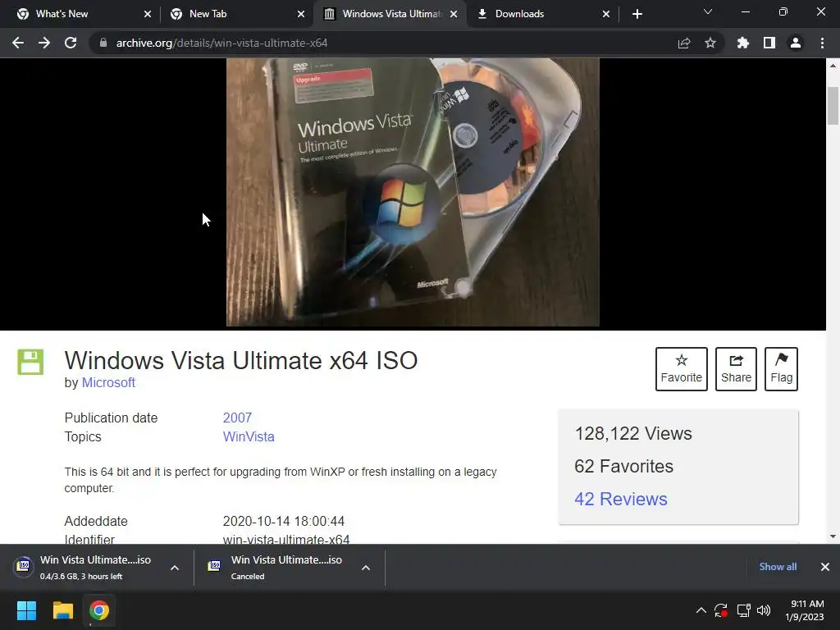Image resolution: width=840 pixels, height=630 pixels.
Task: Open the network tray icon
Action: pyautogui.click(x=743, y=610)
